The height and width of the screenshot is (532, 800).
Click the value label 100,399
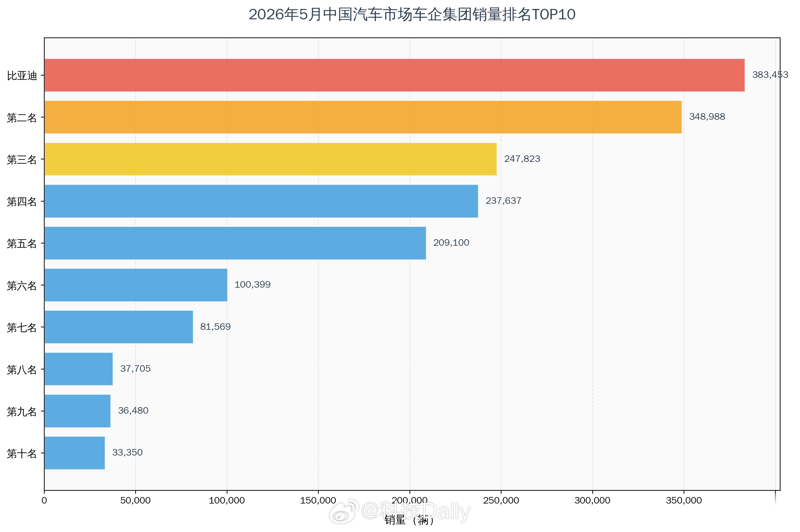(253, 285)
